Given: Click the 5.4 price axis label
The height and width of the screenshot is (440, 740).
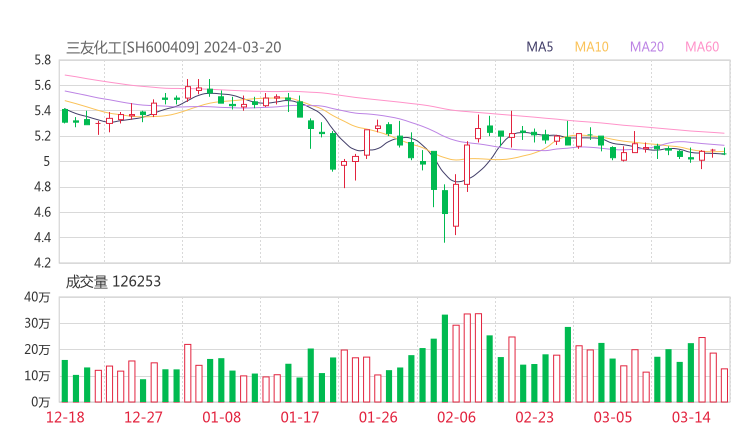Looking at the screenshot, I should [x=42, y=111].
